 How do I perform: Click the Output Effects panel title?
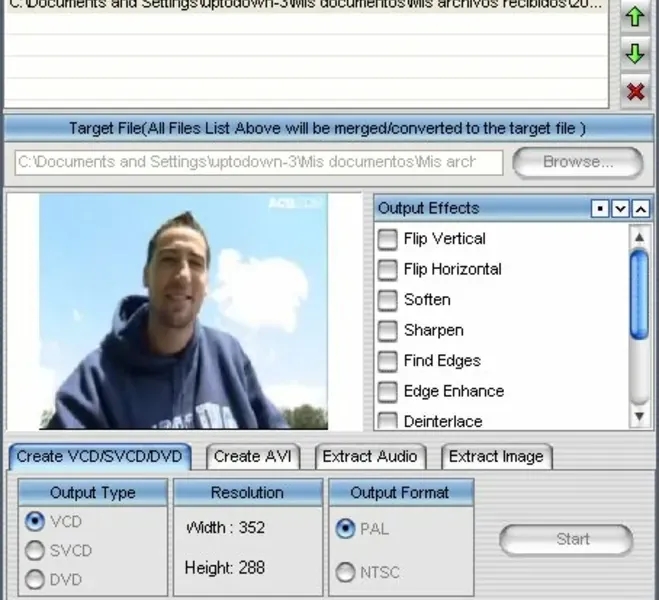tap(429, 208)
